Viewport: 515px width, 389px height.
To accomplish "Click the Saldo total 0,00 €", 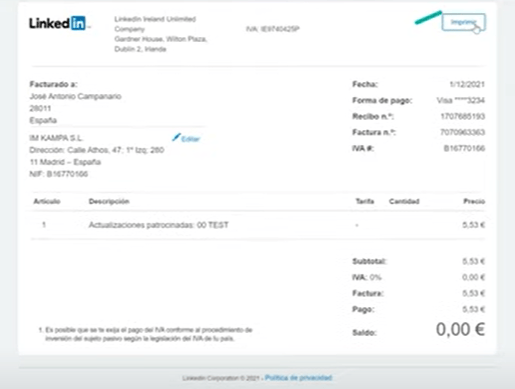I will point(460,329).
